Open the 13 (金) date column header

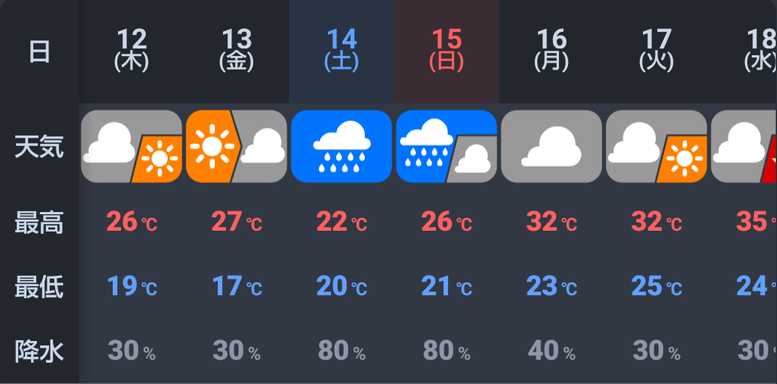(x=236, y=51)
